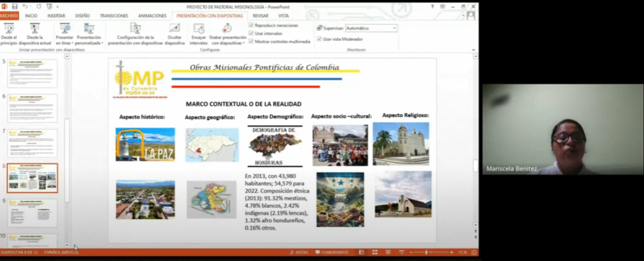The image size is (644, 261).
Task: Toggle the Usar intervalos checkbox
Action: click(x=252, y=33)
